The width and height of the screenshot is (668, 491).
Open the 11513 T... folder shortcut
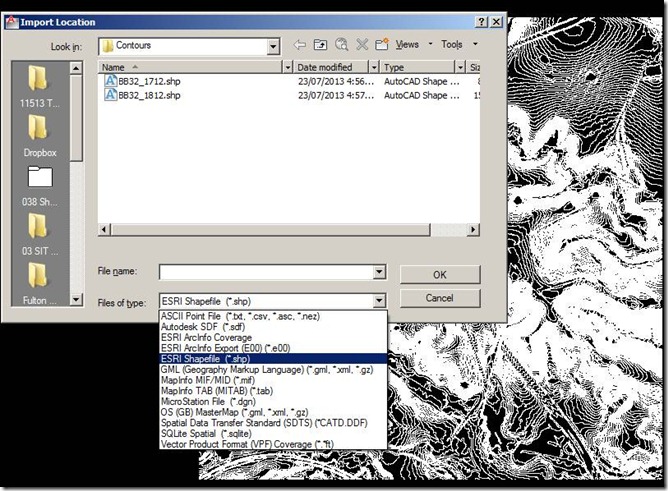[39, 87]
